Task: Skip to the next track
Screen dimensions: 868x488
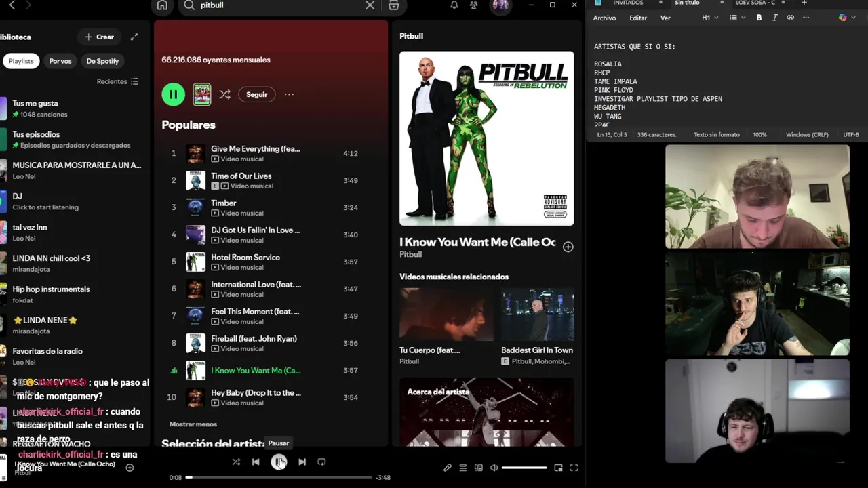Action: point(302,462)
